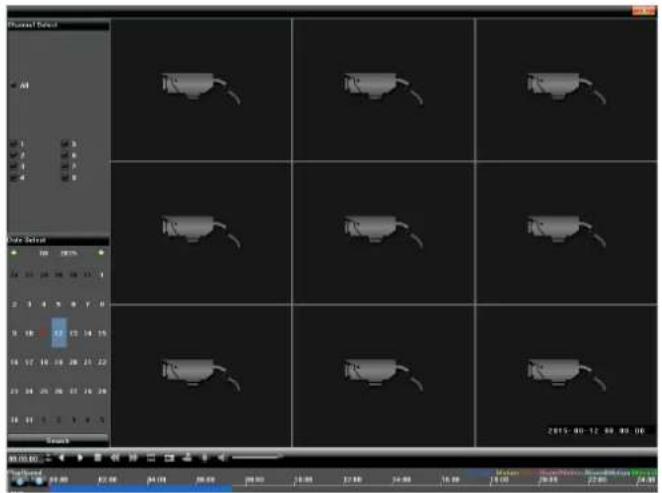Pick date 31 in the calendar

(x=29, y=420)
